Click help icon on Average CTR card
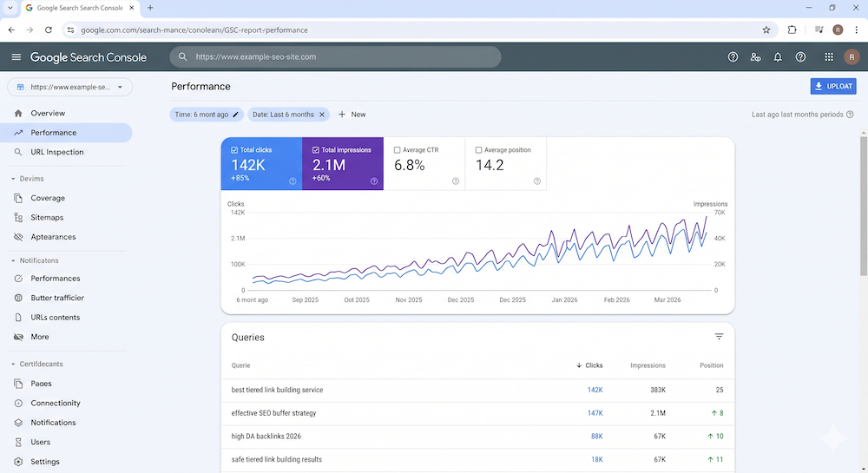 pyautogui.click(x=455, y=181)
